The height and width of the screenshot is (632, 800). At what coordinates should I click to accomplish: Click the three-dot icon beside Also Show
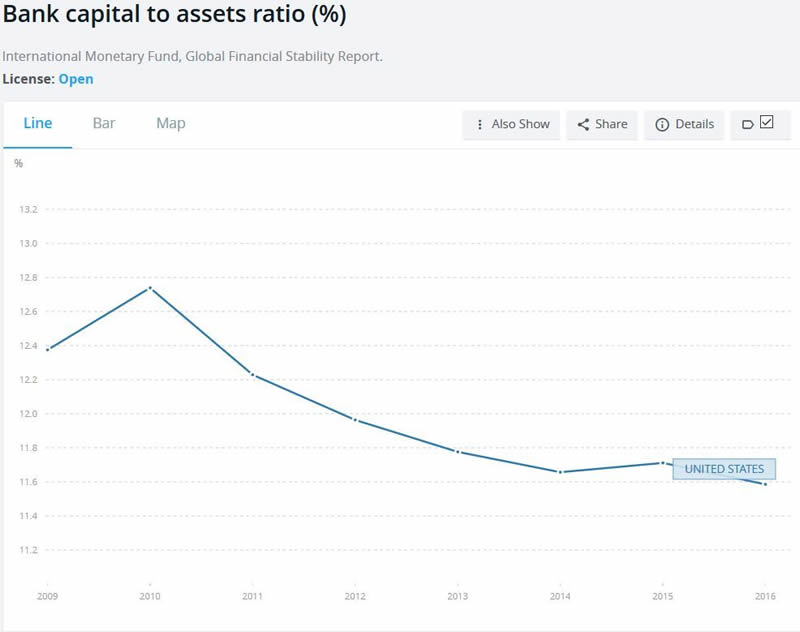coord(480,125)
